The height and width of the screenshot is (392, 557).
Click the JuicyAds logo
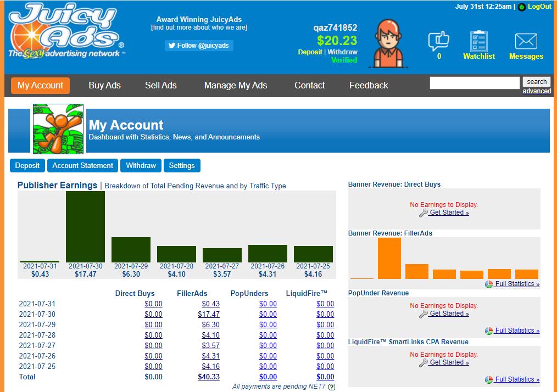click(x=66, y=31)
